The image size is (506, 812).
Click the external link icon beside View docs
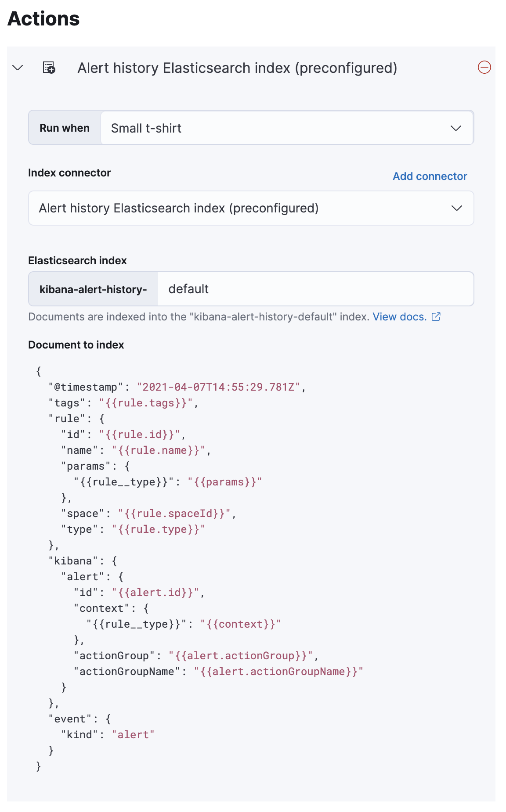coord(436,317)
